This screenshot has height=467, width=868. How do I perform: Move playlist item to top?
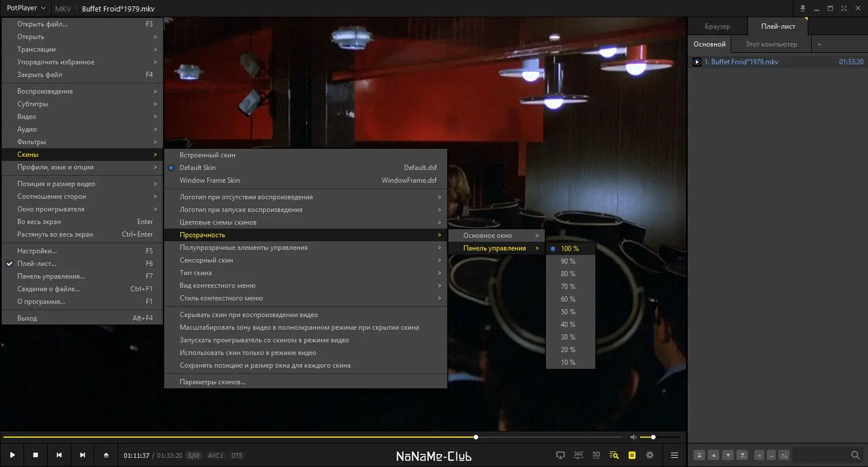(699, 455)
